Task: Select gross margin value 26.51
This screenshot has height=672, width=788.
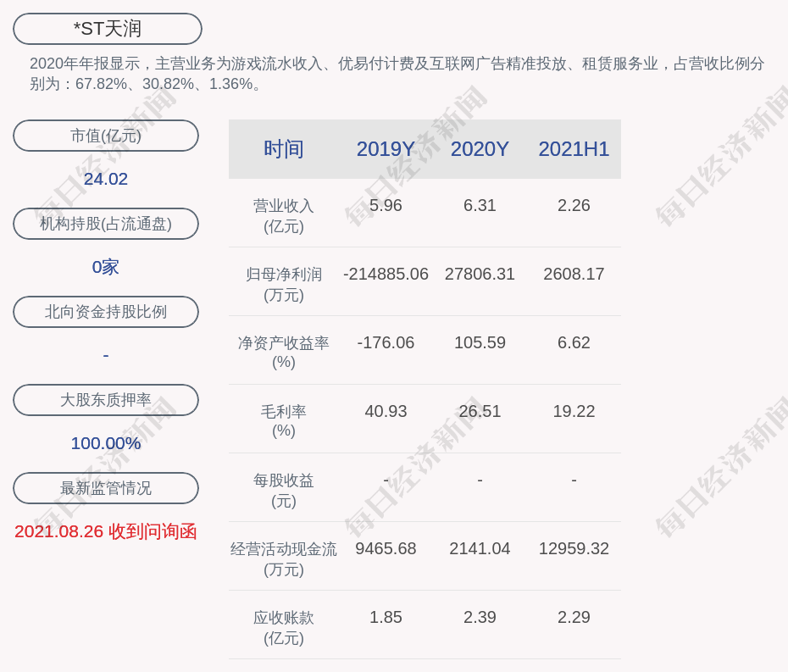Action: (480, 411)
